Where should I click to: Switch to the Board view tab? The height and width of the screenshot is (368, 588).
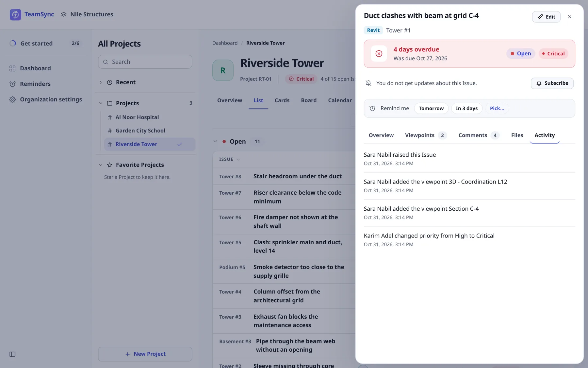tap(309, 100)
